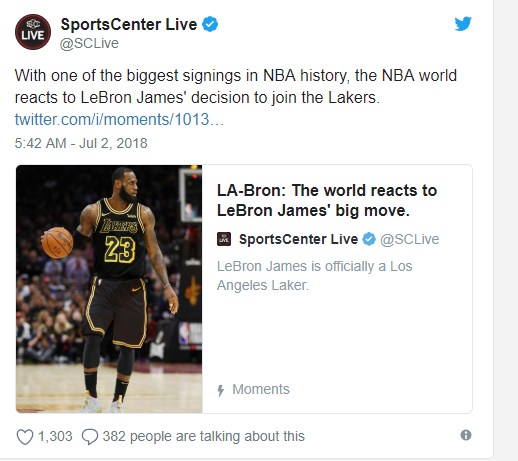Open replies via speech bubble icon

click(90, 437)
